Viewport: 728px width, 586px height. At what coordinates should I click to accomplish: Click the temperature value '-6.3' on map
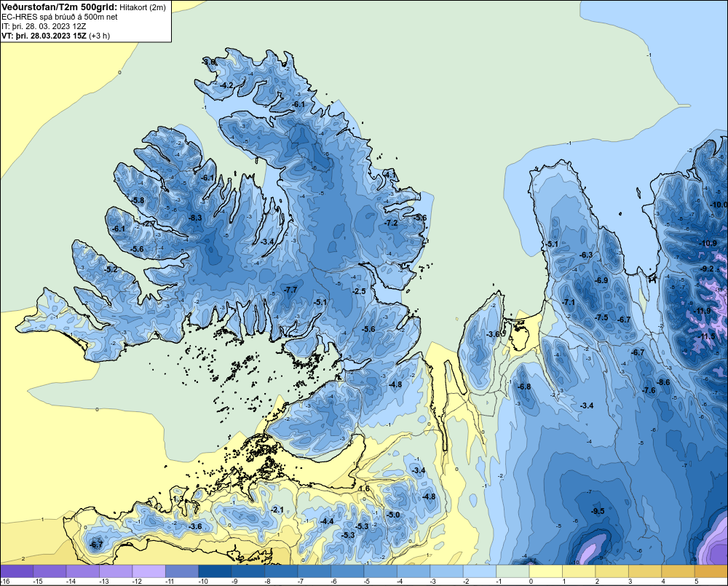pos(586,255)
